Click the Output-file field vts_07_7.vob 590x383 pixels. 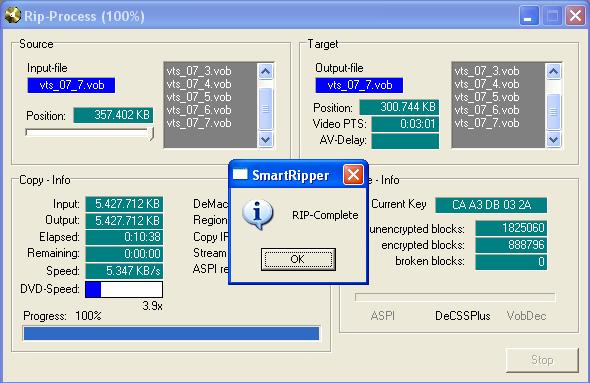[x=359, y=85]
